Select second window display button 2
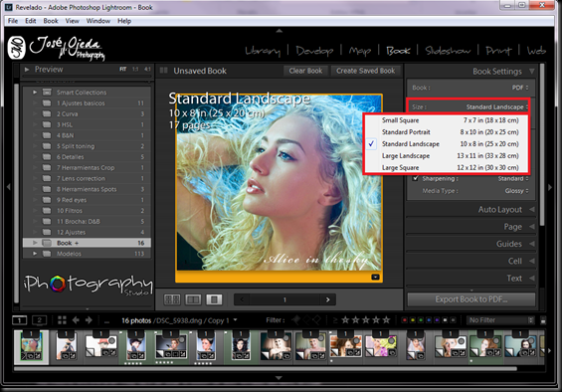 tap(39, 320)
